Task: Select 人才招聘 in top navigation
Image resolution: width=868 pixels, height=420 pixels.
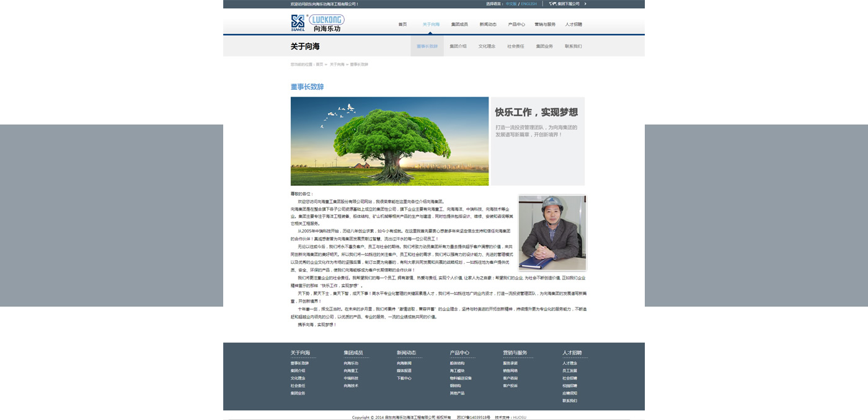Action: click(573, 25)
